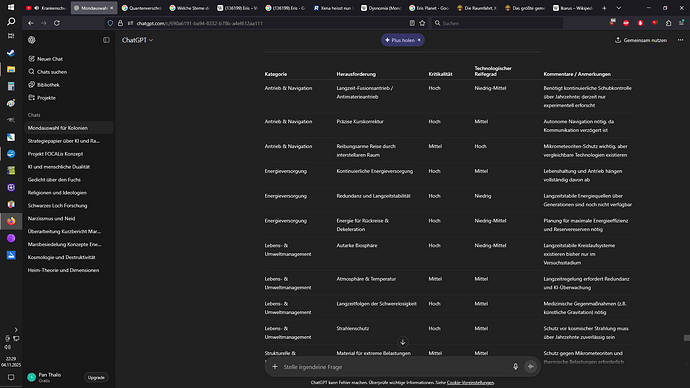Open the ChatGPT model selector dropdown
The height and width of the screenshot is (388, 690).
(137, 40)
